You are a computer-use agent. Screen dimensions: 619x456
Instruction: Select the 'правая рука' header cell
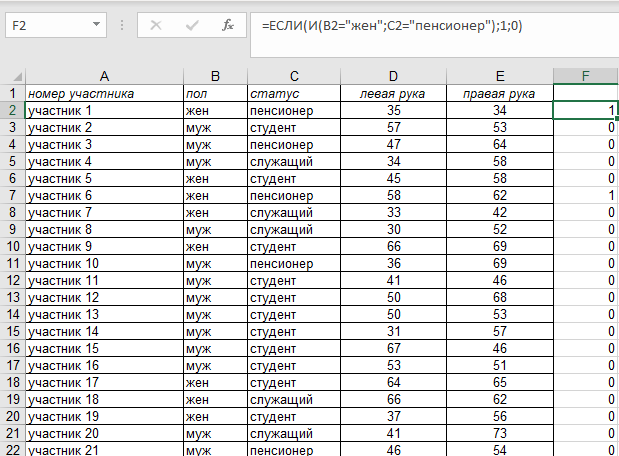coord(496,94)
